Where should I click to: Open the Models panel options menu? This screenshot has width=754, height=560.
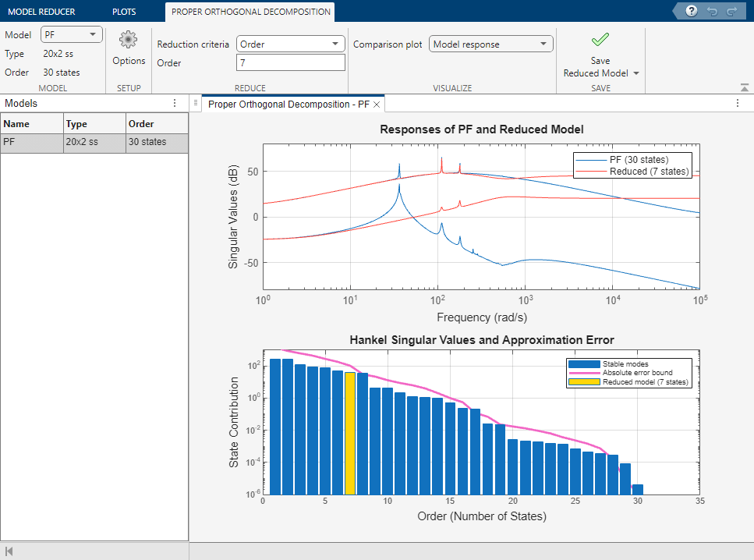click(x=175, y=103)
